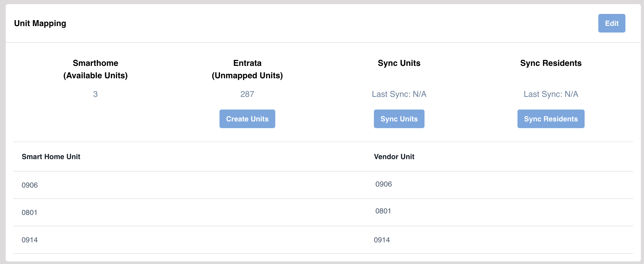The image size is (644, 264).
Task: Select Smart Home Unit 0906
Action: 29,184
